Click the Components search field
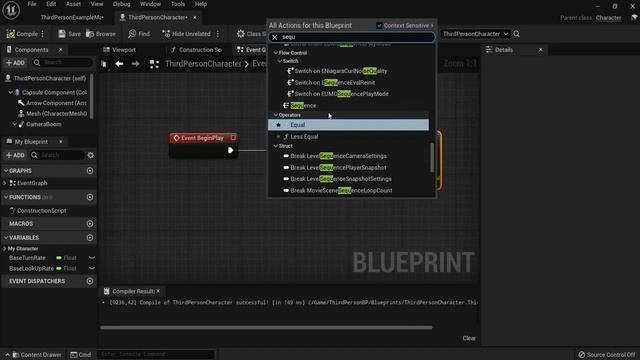Screen dimensions: 640x360 point(62,63)
